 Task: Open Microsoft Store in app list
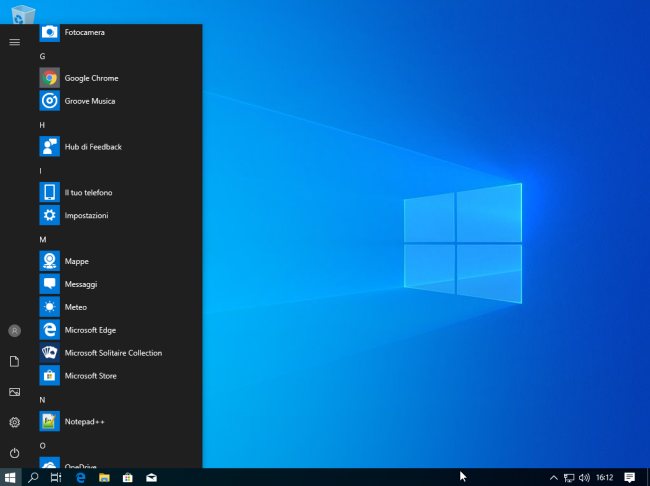click(x=90, y=376)
